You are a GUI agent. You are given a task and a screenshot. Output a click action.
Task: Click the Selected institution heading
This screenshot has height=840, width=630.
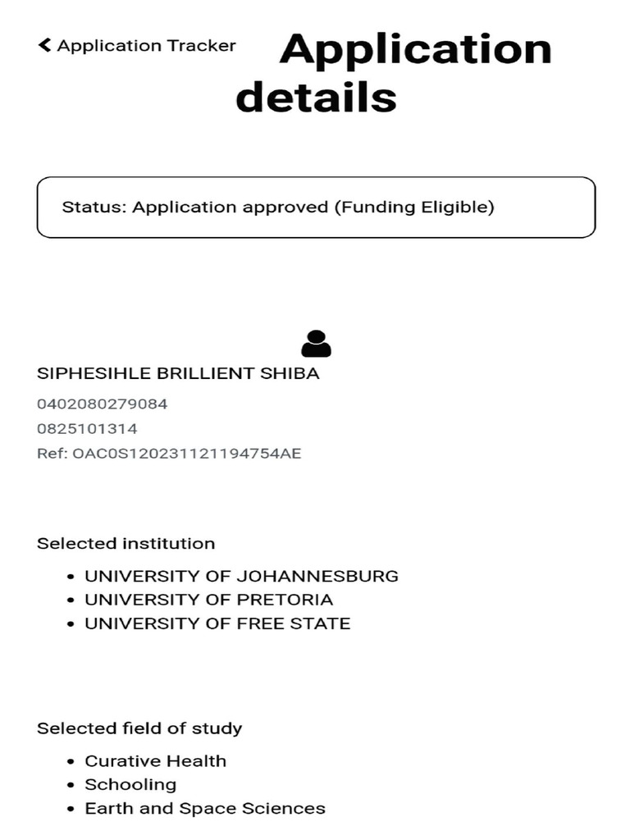pyautogui.click(x=126, y=543)
